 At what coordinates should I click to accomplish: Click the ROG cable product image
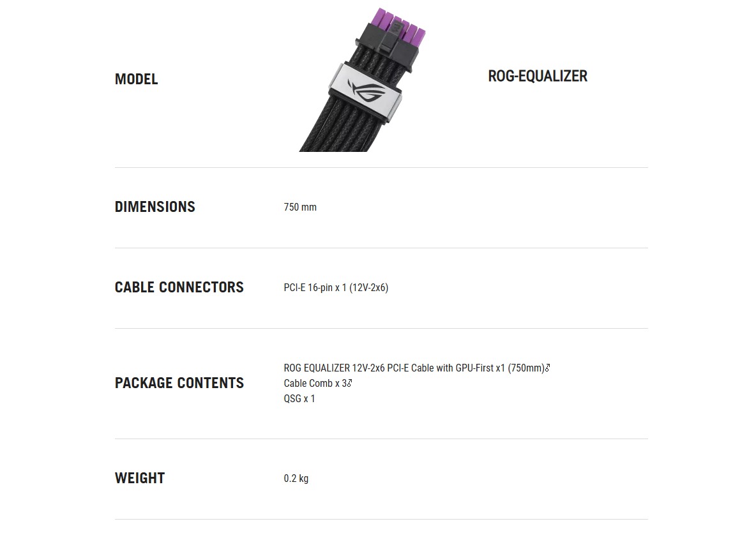click(362, 80)
